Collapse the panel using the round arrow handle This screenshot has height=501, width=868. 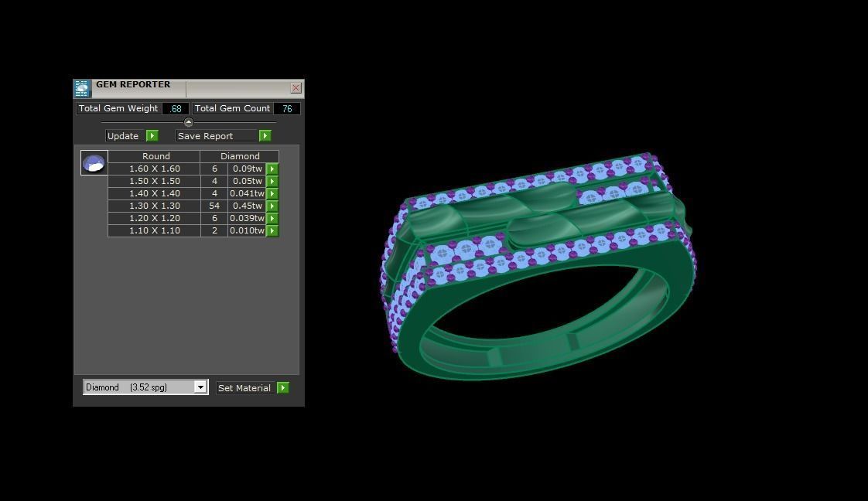tap(188, 122)
